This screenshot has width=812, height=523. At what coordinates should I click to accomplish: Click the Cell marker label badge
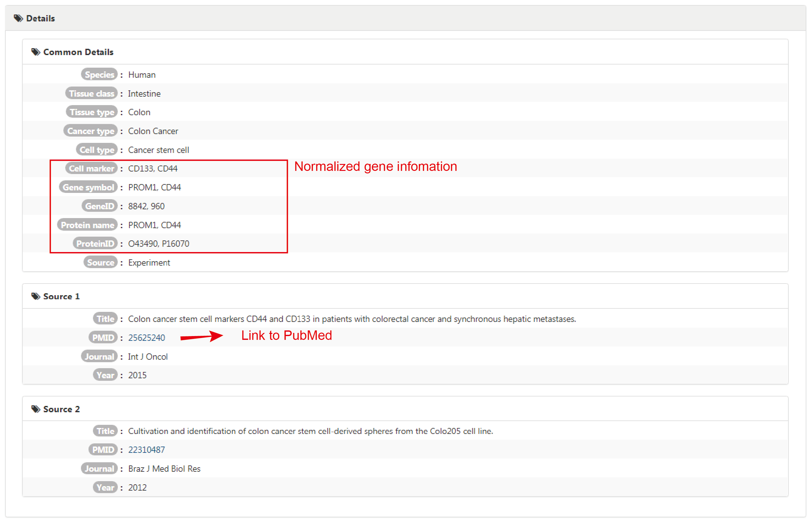91,169
